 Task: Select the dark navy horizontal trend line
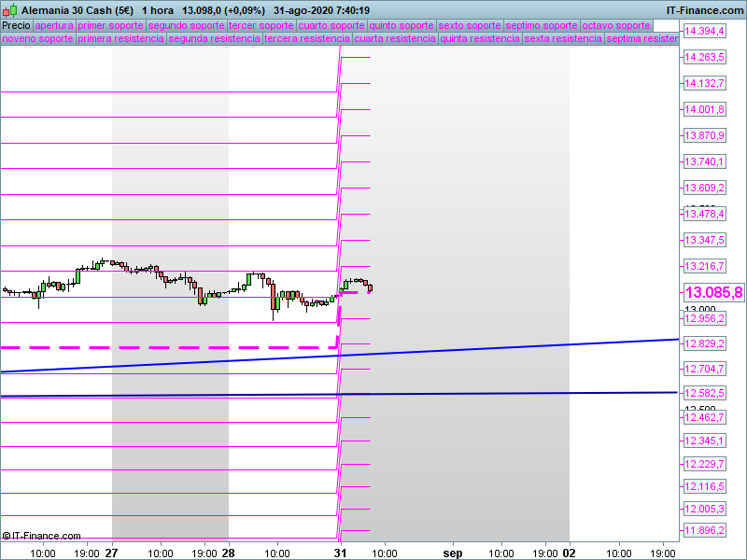pyautogui.click(x=339, y=394)
